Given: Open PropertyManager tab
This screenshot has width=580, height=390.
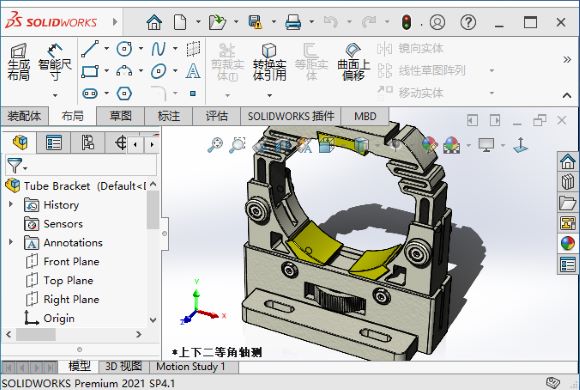Looking at the screenshot, I should point(54,142).
